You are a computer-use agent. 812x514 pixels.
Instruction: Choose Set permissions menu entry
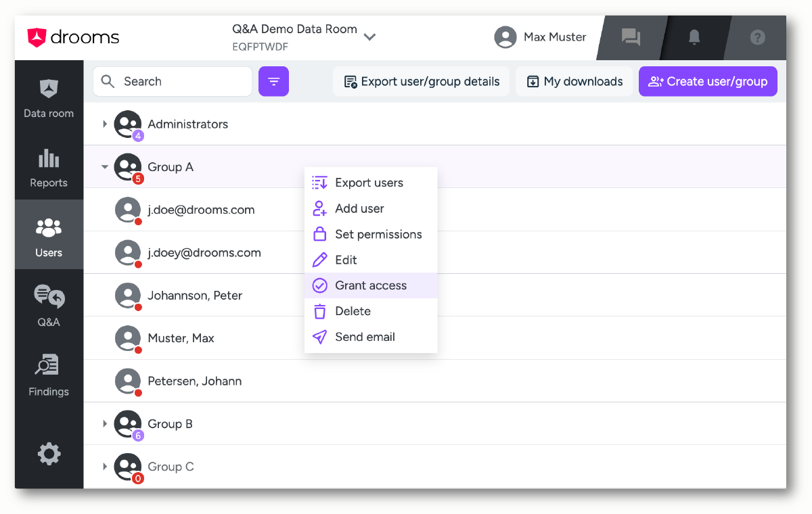(371, 234)
